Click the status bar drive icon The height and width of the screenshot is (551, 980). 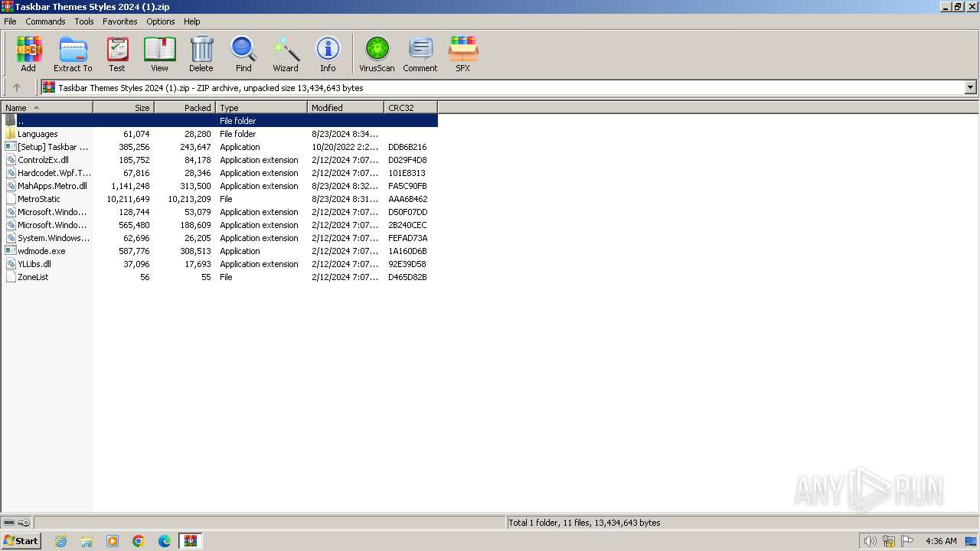[x=9, y=523]
